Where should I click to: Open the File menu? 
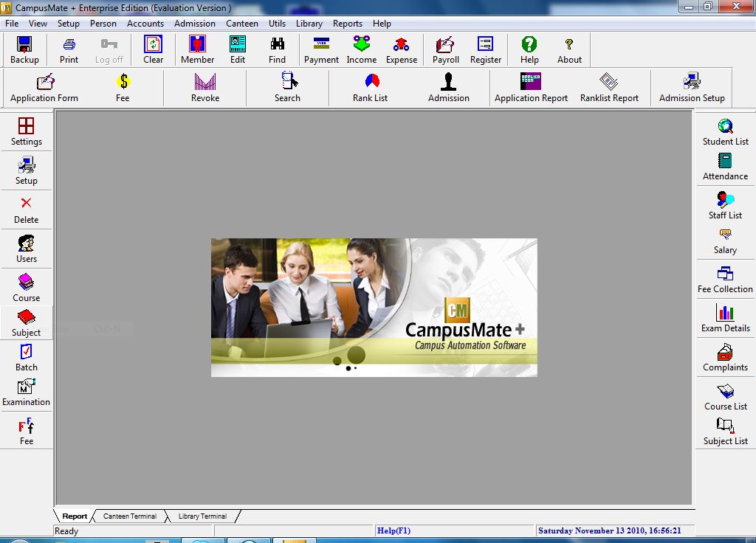click(x=12, y=24)
